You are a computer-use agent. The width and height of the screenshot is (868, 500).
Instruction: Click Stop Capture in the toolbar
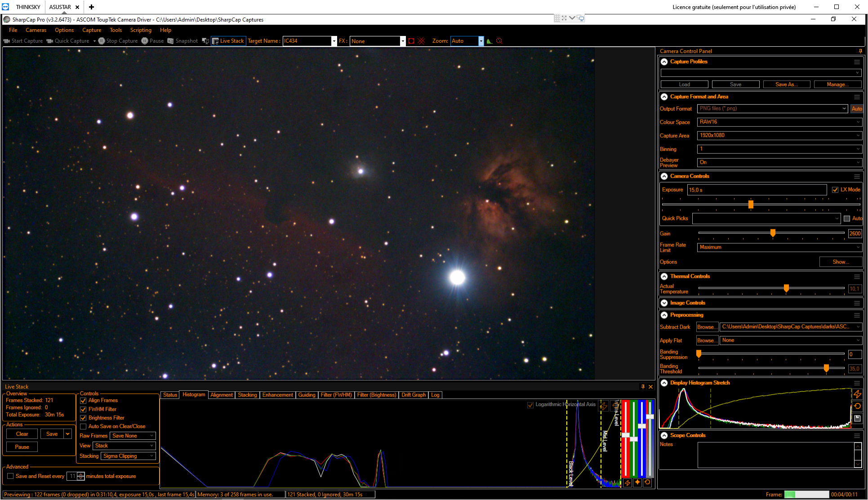(x=118, y=41)
